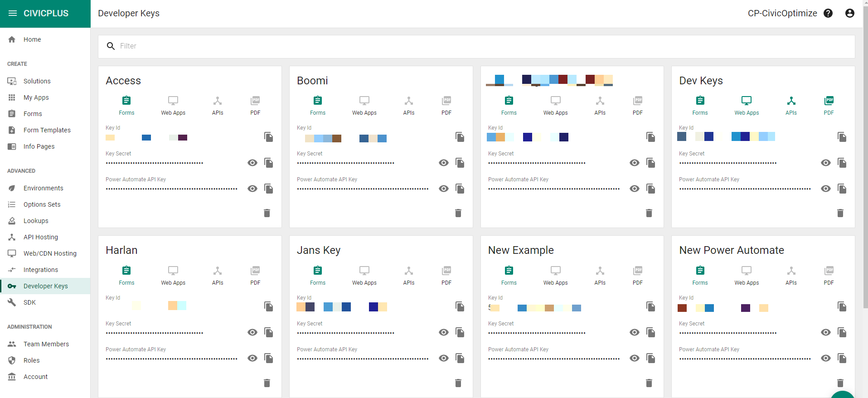
Task: Open Web/CDN Hosting page
Action: pos(45,253)
